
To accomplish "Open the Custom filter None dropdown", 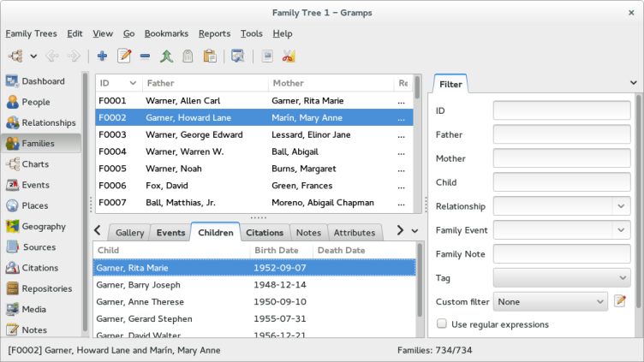I will tap(551, 301).
